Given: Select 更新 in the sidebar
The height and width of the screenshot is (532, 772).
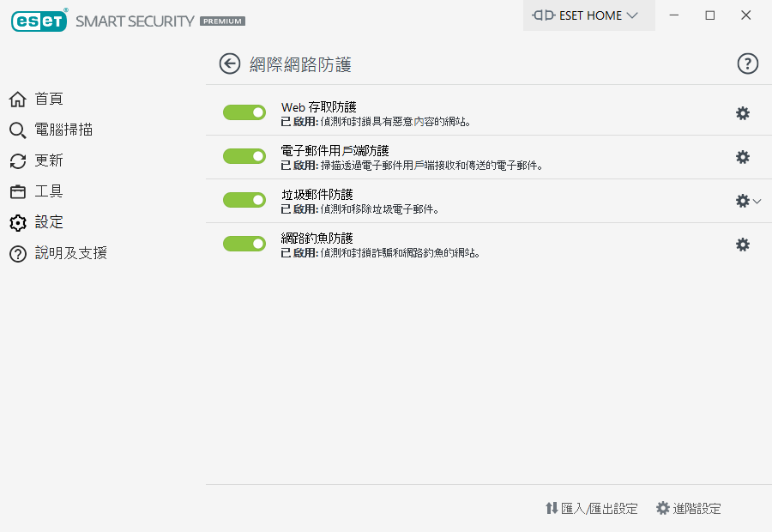Looking at the screenshot, I should tap(49, 161).
